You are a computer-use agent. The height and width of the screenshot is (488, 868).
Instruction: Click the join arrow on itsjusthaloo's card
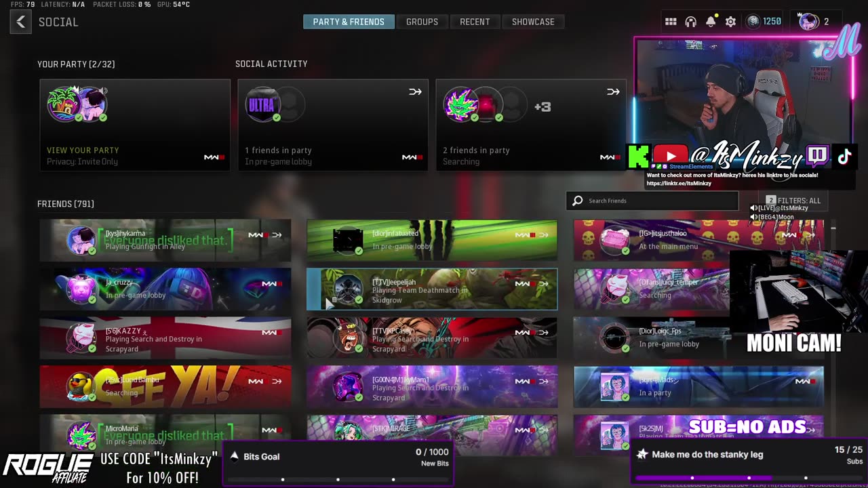coord(810,235)
